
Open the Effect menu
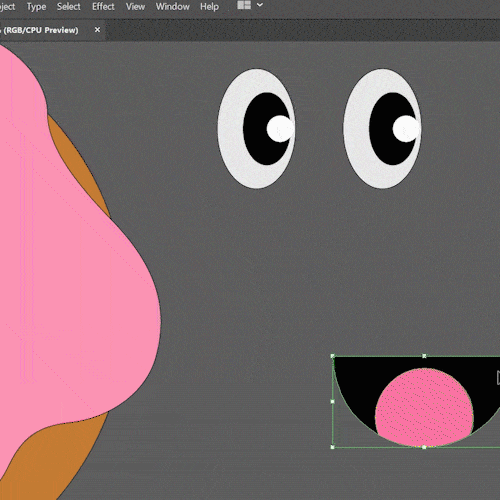103,7
